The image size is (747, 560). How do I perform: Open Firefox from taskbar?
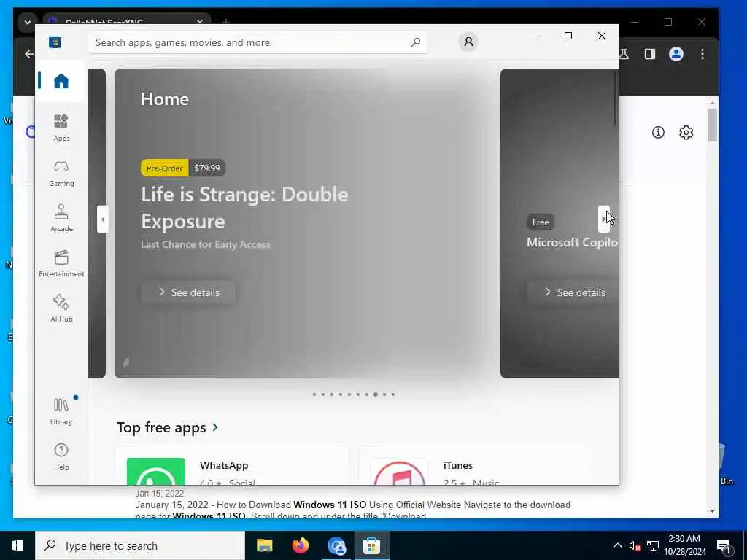300,545
